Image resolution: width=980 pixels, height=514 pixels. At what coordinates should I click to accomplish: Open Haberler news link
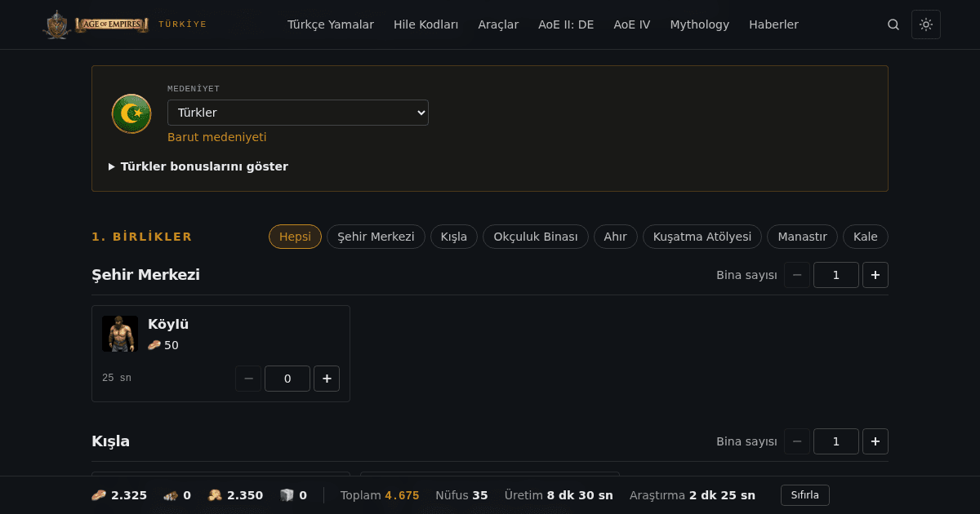[773, 24]
